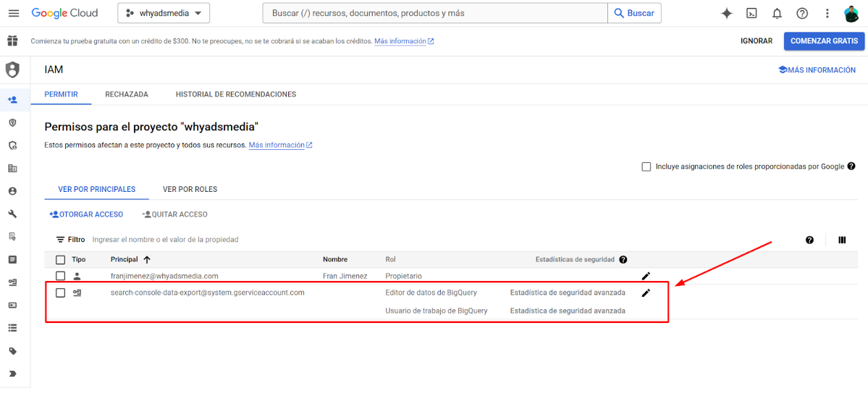Open the notifications bell
The image size is (868, 394).
pyautogui.click(x=777, y=13)
